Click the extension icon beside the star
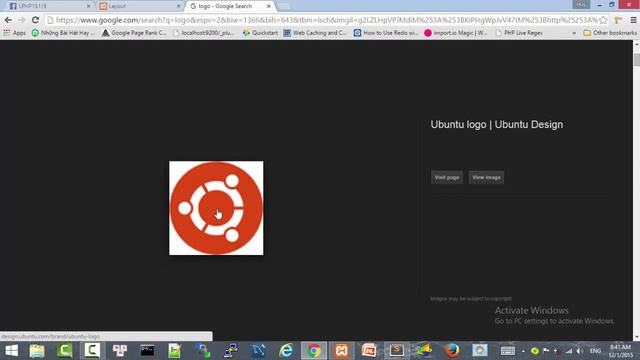 [618, 20]
